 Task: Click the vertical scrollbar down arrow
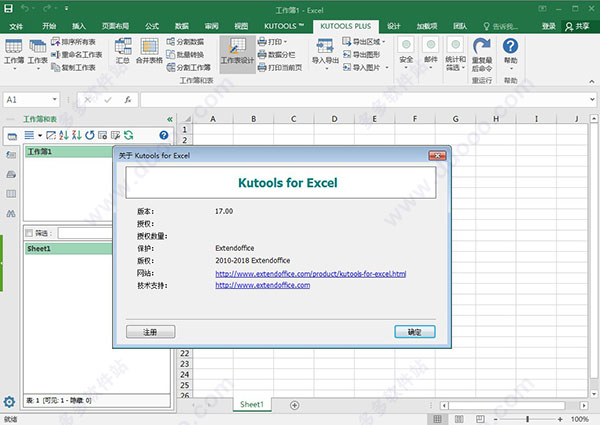[x=594, y=394]
